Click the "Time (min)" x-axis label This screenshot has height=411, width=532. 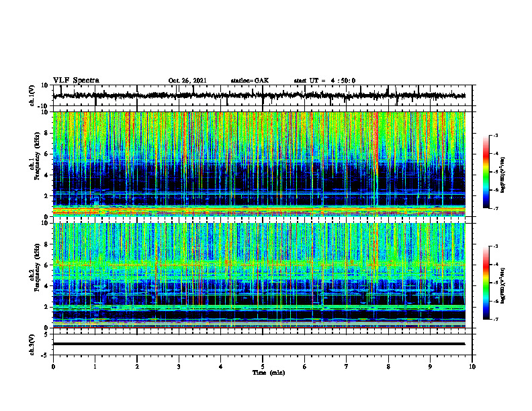269,373
